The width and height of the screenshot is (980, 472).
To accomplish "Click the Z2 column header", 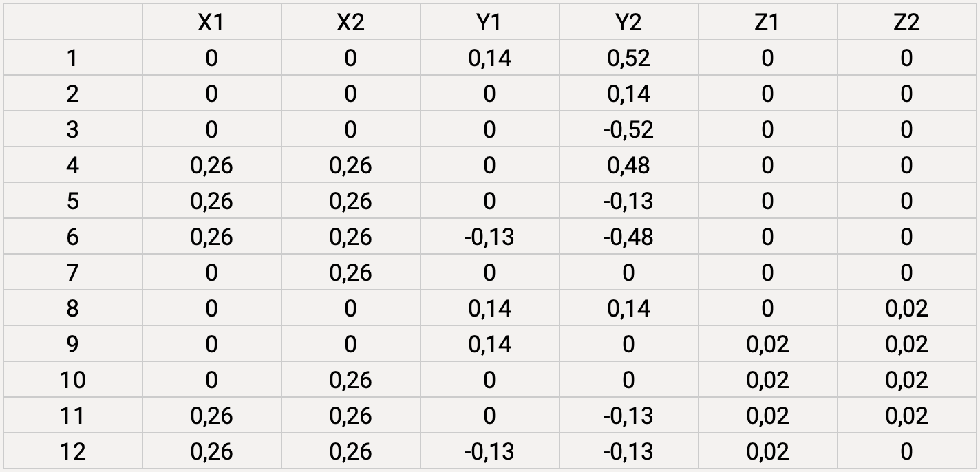I will click(x=906, y=23).
